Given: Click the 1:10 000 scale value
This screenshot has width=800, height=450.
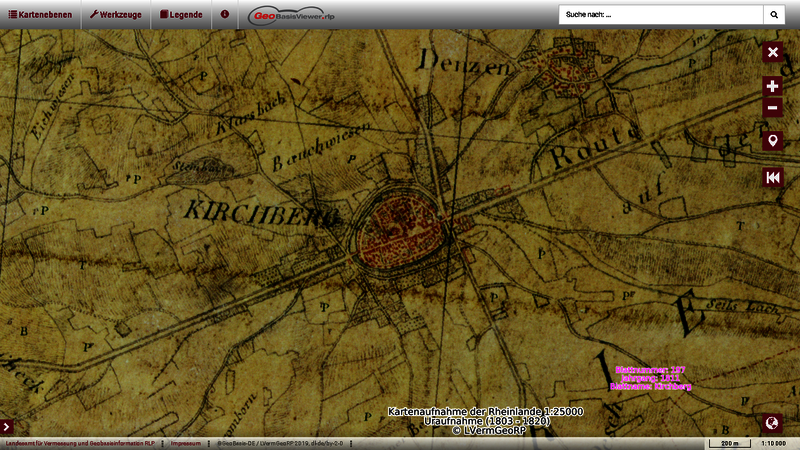Looking at the screenshot, I should click(x=773, y=443).
